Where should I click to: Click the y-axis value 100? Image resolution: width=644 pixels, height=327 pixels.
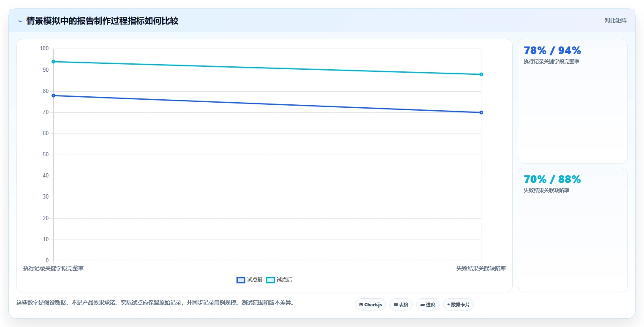tap(44, 49)
